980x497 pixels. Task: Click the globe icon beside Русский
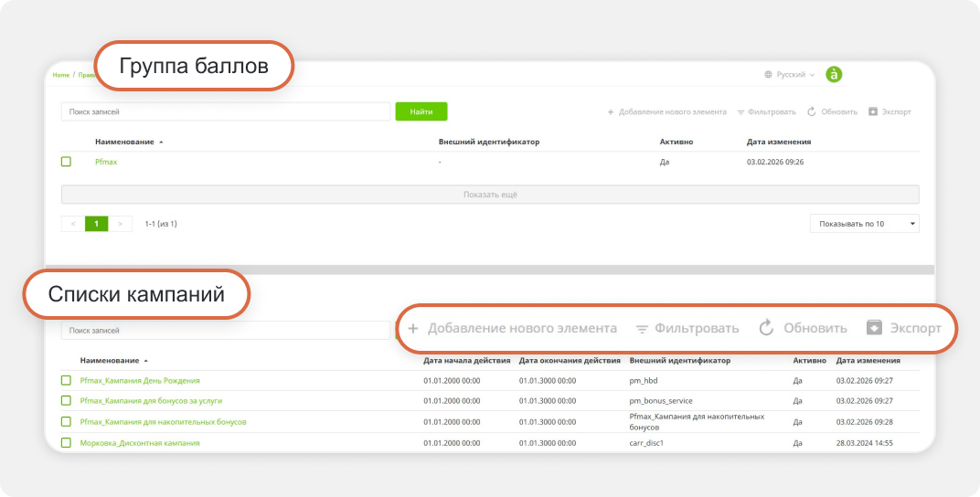pos(768,75)
